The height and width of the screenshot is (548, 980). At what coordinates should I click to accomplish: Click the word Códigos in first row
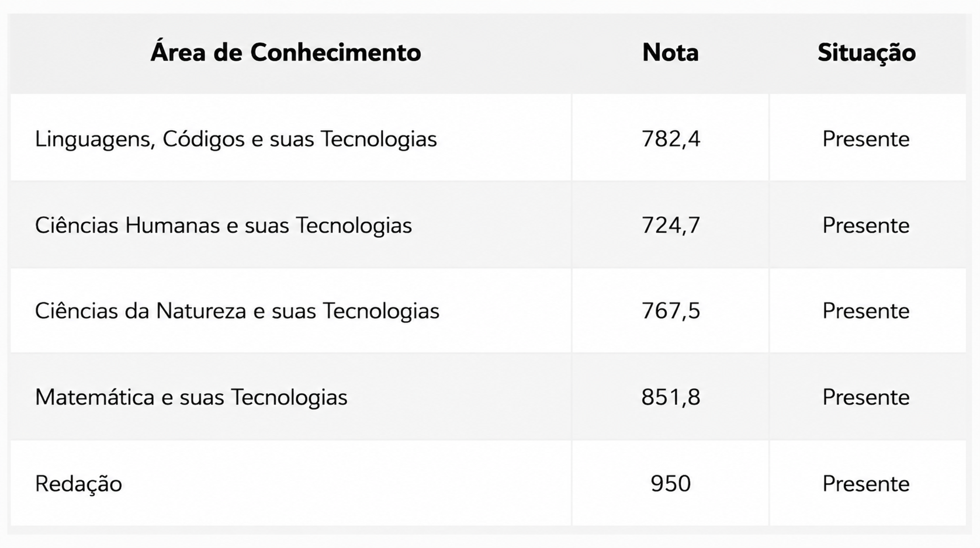point(204,139)
